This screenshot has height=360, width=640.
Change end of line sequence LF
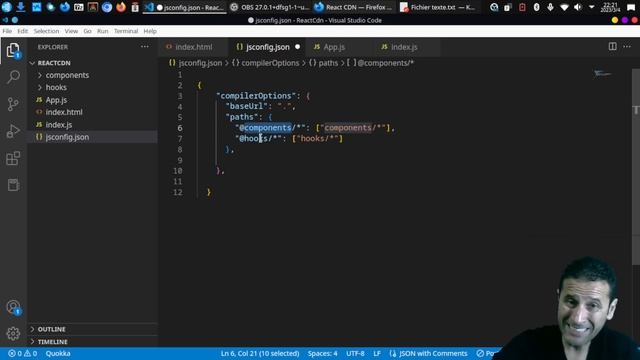tap(377, 353)
